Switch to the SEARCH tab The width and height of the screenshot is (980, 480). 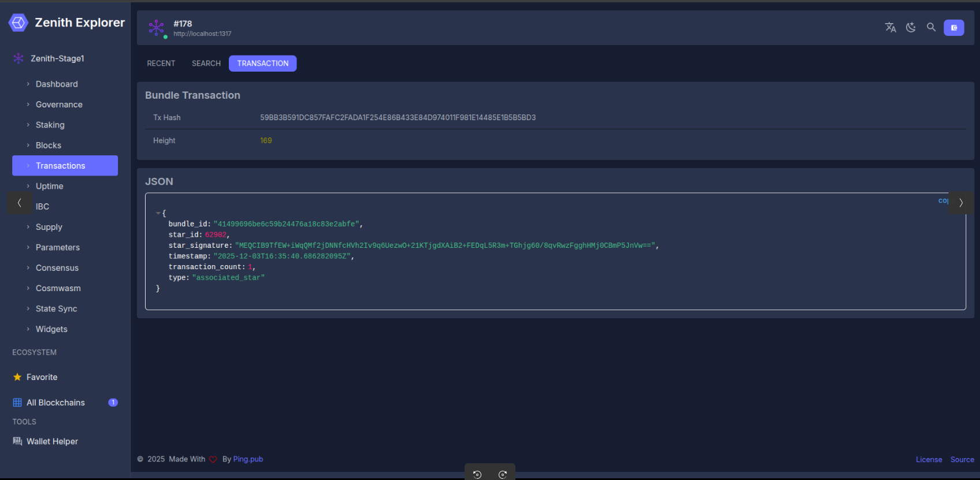206,64
